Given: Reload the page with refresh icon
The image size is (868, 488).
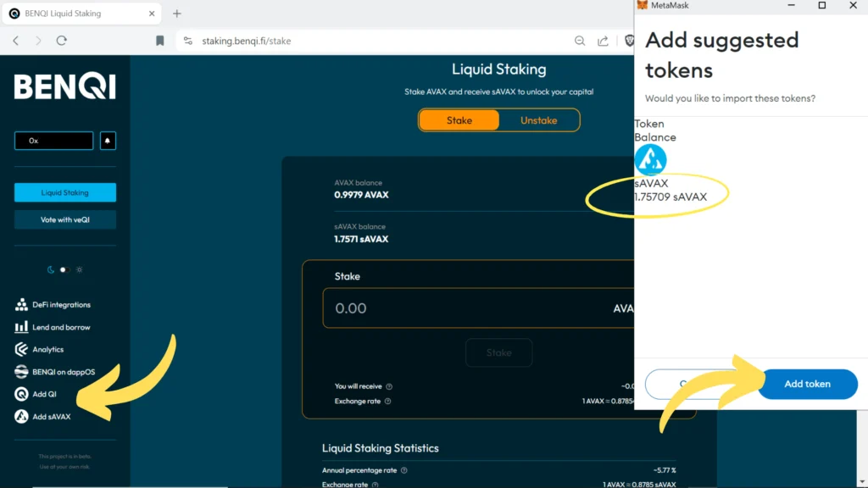Looking at the screenshot, I should click(61, 41).
